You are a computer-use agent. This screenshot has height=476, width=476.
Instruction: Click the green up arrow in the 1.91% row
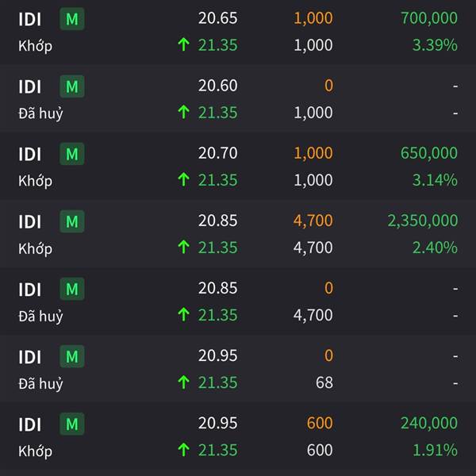click(x=184, y=450)
